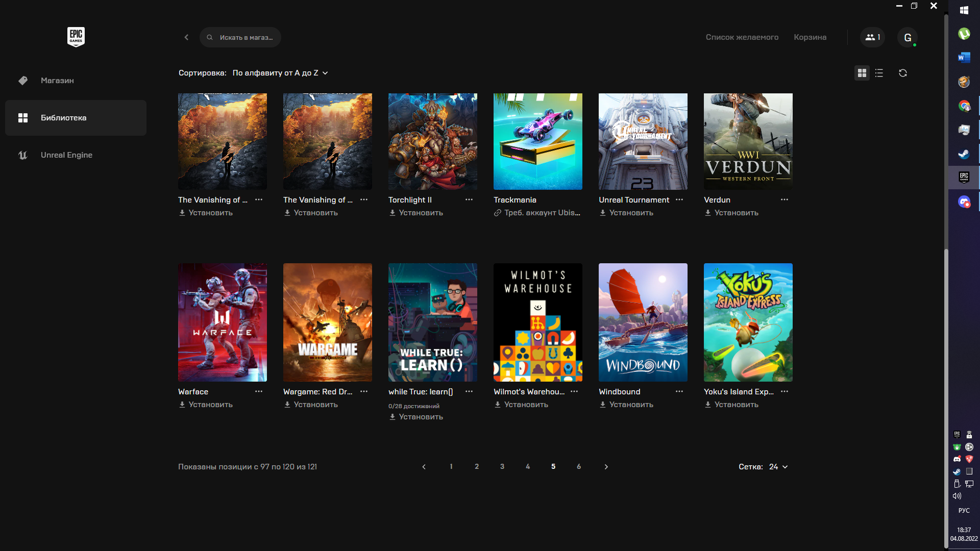This screenshot has width=980, height=551.
Task: Click the Epic Games logo
Action: tap(76, 37)
